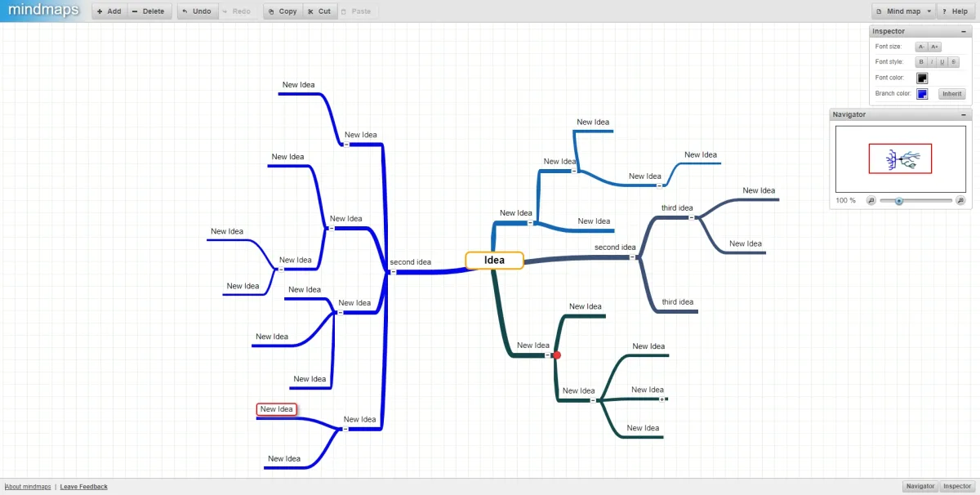The height and width of the screenshot is (495, 980).
Task: Click the disabled Paste button
Action: (x=356, y=11)
